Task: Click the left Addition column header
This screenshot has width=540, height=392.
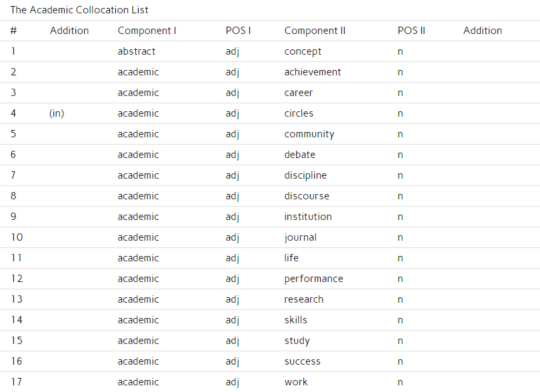Action: tap(69, 31)
